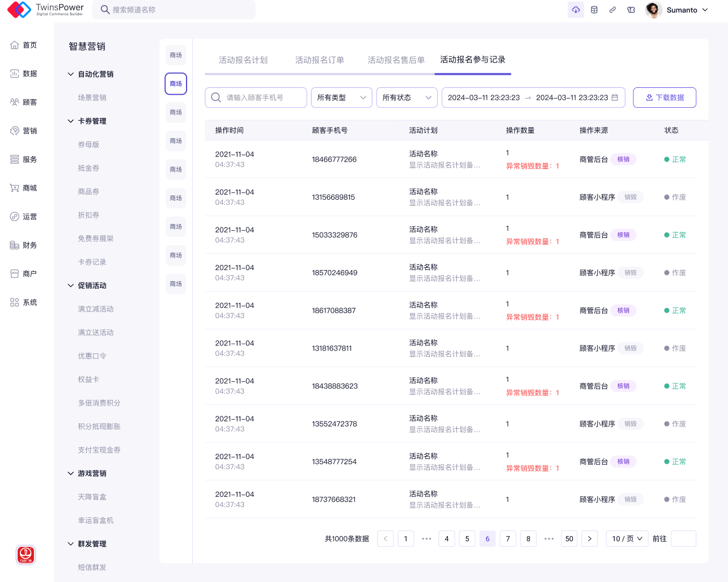Image resolution: width=728 pixels, height=582 pixels.
Task: Switch to the 活动报名计划 tab
Action: point(243,60)
